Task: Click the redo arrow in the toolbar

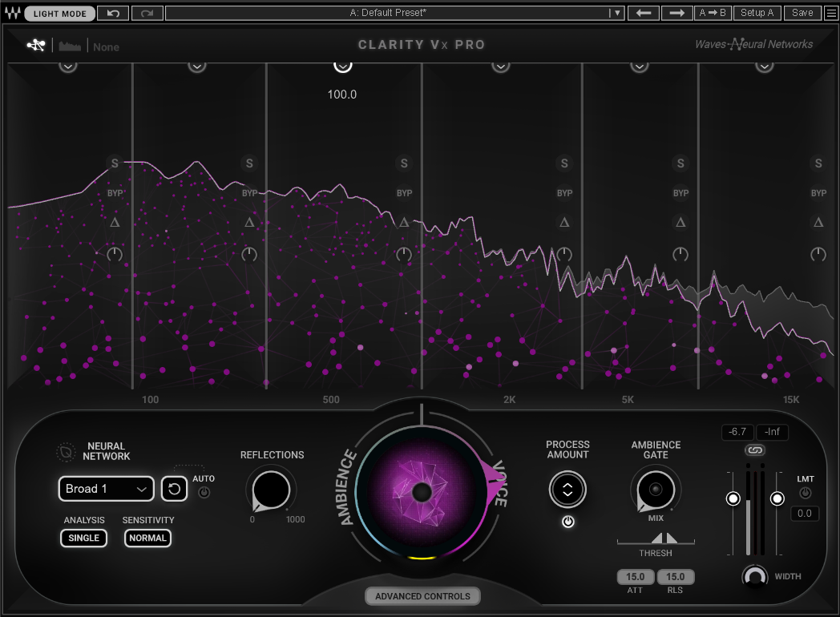Action: [x=148, y=13]
